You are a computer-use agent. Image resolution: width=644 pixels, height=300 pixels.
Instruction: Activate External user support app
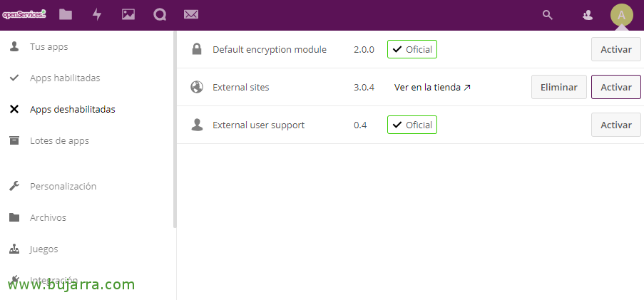(x=616, y=125)
